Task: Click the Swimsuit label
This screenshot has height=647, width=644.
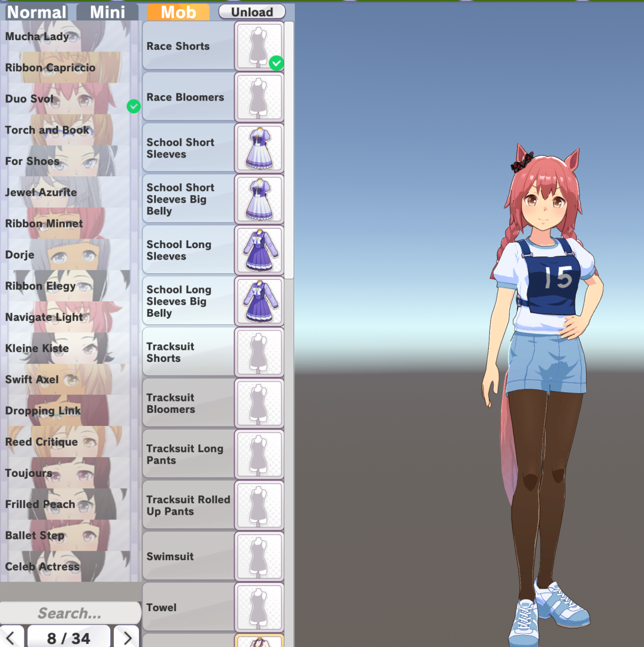Action: (x=170, y=557)
